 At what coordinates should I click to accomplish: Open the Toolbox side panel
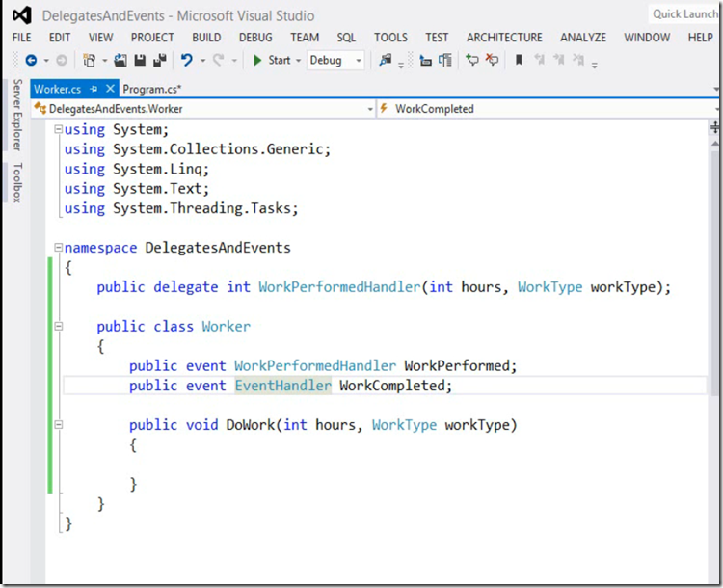(17, 182)
